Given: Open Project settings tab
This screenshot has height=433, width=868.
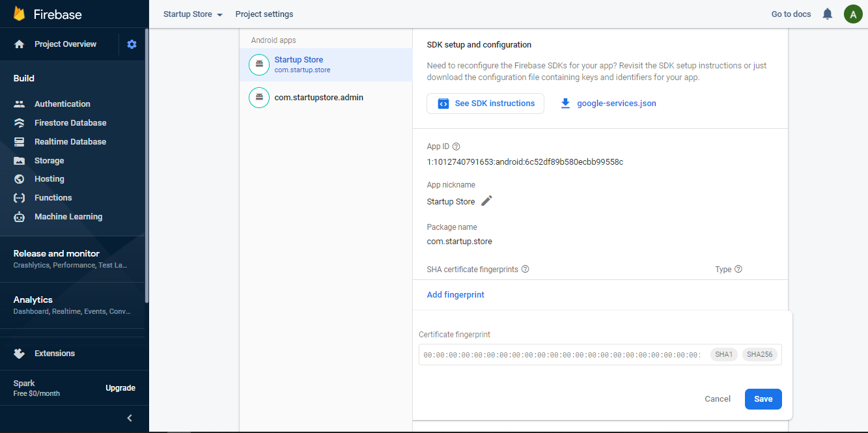Looking at the screenshot, I should (264, 14).
